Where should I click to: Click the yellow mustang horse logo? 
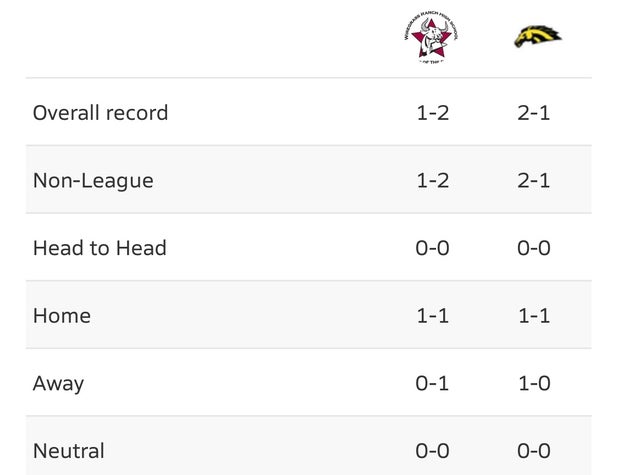[x=538, y=37]
